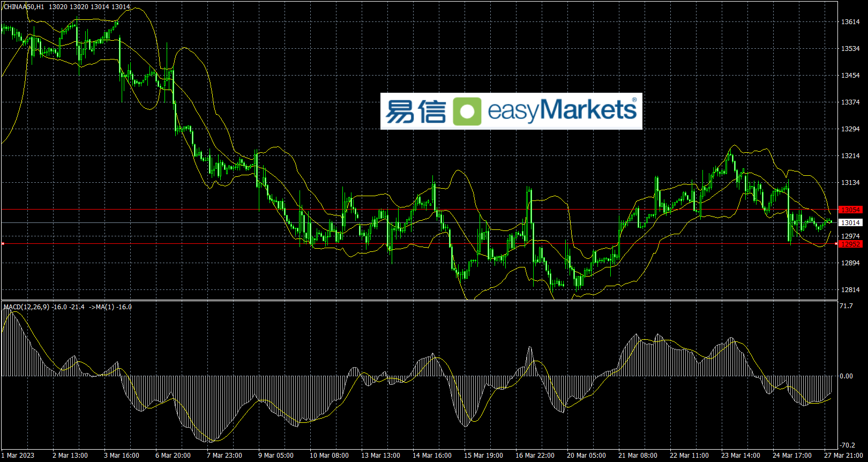Click the 14 Mar 16:00 time label
The width and height of the screenshot is (868, 462).
[432, 456]
